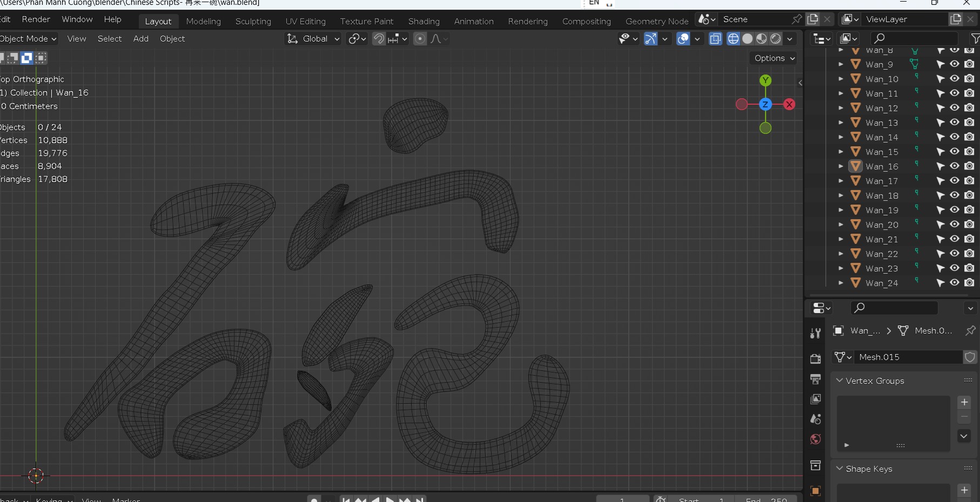Add a new vertex group with plus
The width and height of the screenshot is (980, 502).
click(964, 402)
